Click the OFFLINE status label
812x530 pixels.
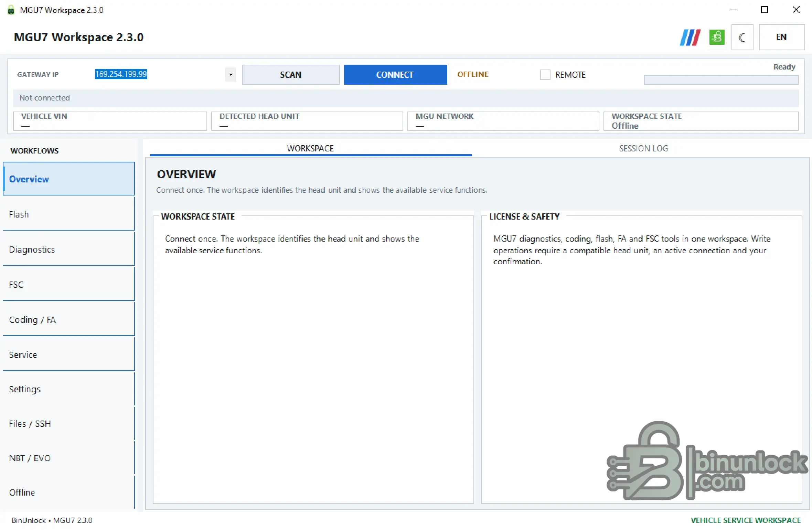click(x=473, y=75)
